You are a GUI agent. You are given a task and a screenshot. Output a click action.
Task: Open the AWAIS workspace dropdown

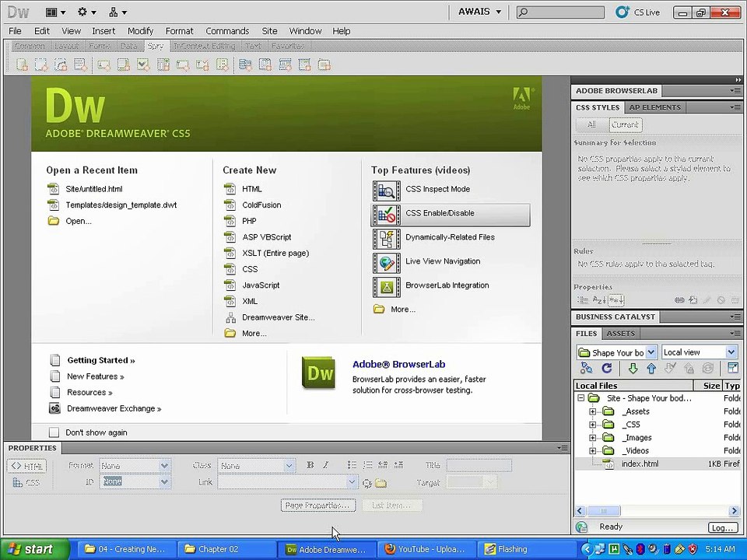coord(479,12)
